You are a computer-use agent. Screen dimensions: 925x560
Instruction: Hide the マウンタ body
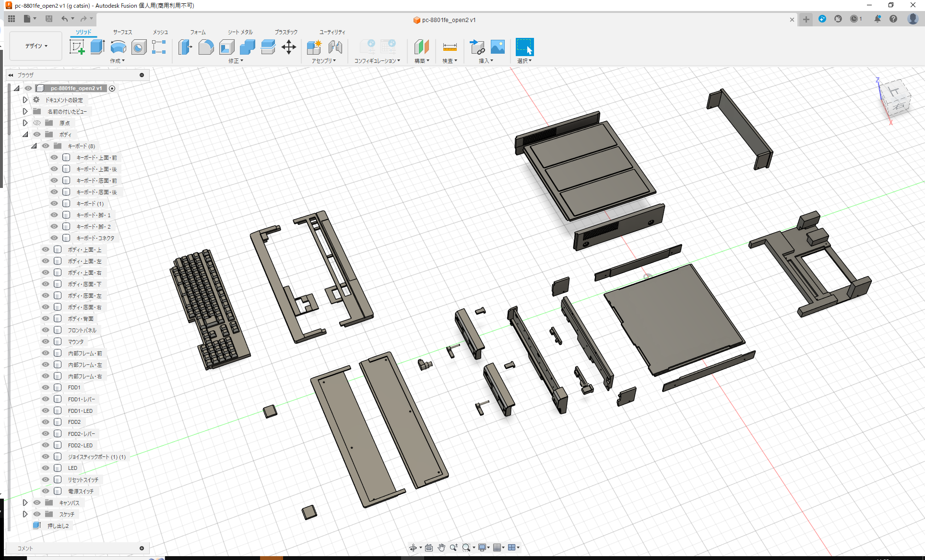[x=46, y=341]
